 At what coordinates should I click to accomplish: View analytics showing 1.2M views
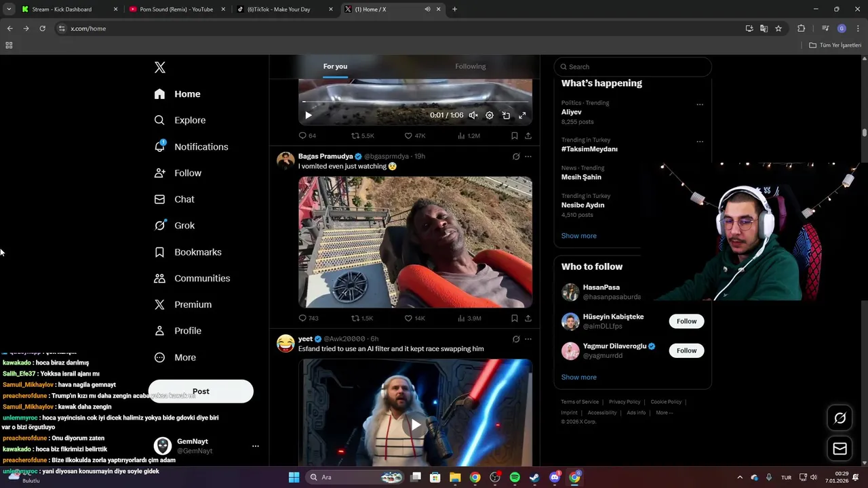469,136
